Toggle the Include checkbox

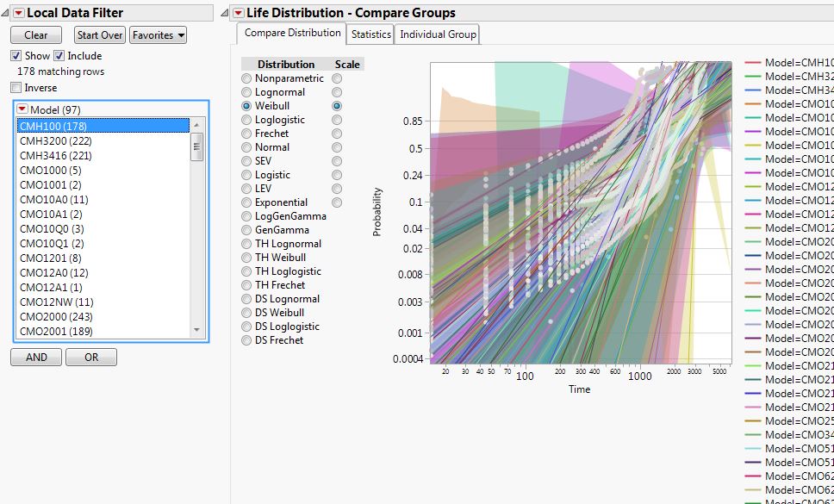point(59,56)
